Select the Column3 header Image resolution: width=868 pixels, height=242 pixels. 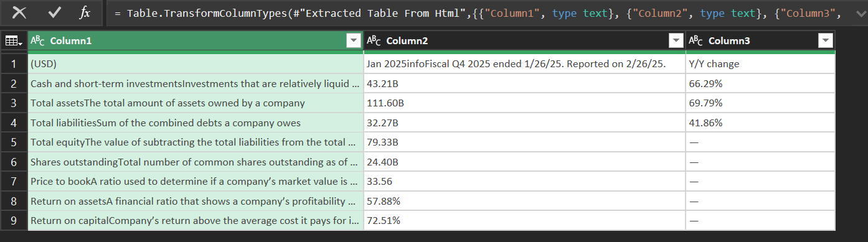coord(760,41)
